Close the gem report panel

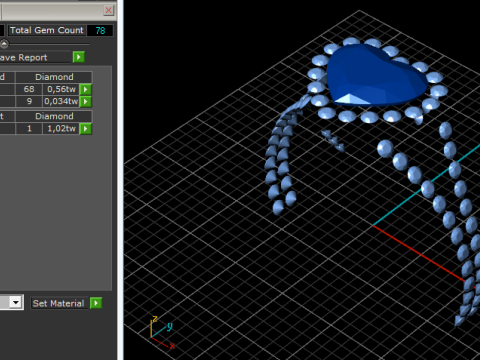[108, 10]
